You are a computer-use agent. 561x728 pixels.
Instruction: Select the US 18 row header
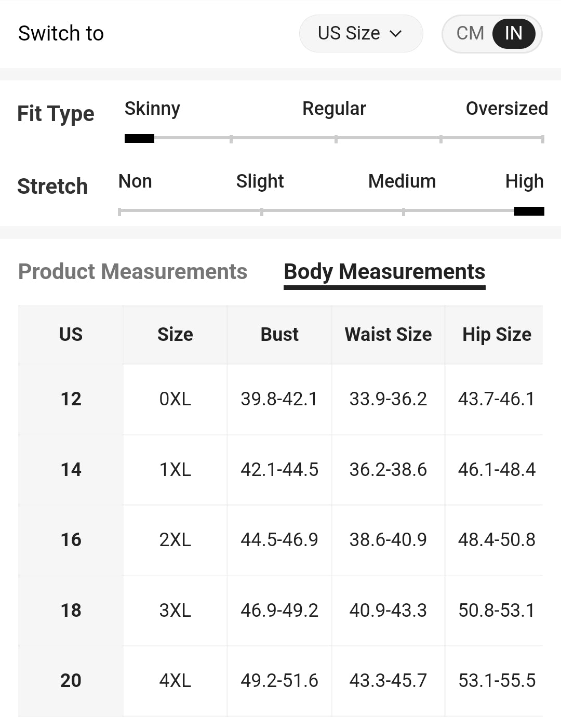71,610
